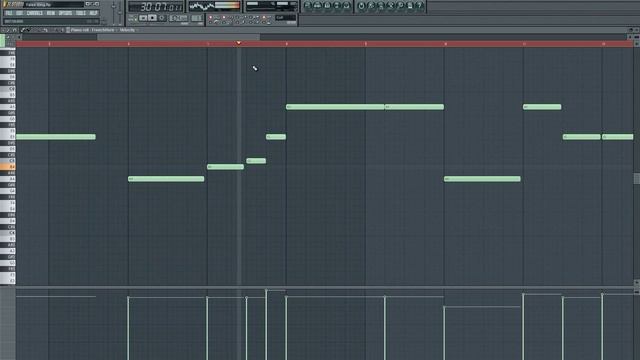Click the save-disk icon next to help icon

click(x=410, y=5)
